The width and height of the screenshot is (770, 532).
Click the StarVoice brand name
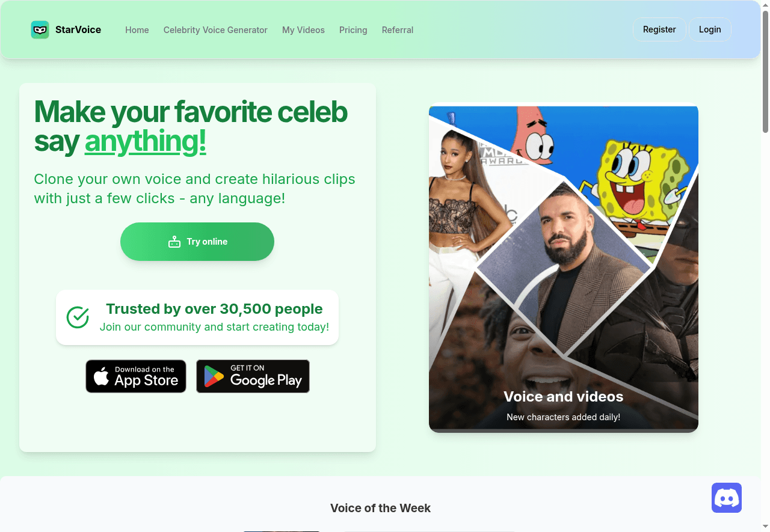click(x=78, y=29)
